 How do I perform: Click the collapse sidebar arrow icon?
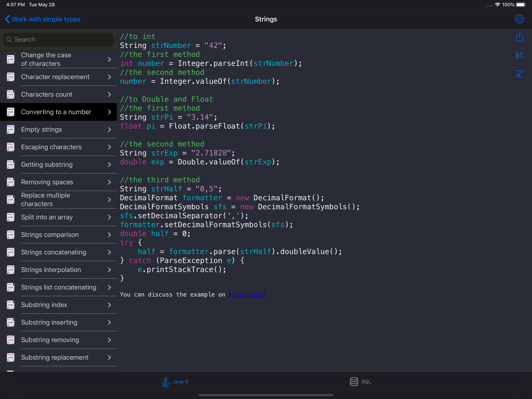[x=519, y=55]
